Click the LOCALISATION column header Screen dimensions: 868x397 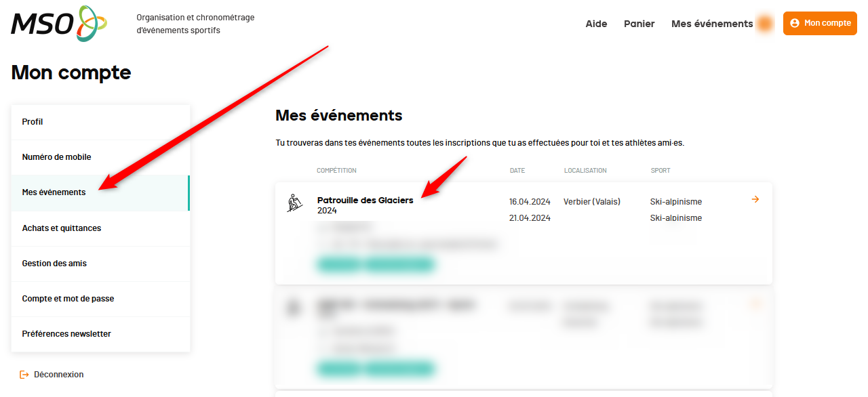[585, 171]
